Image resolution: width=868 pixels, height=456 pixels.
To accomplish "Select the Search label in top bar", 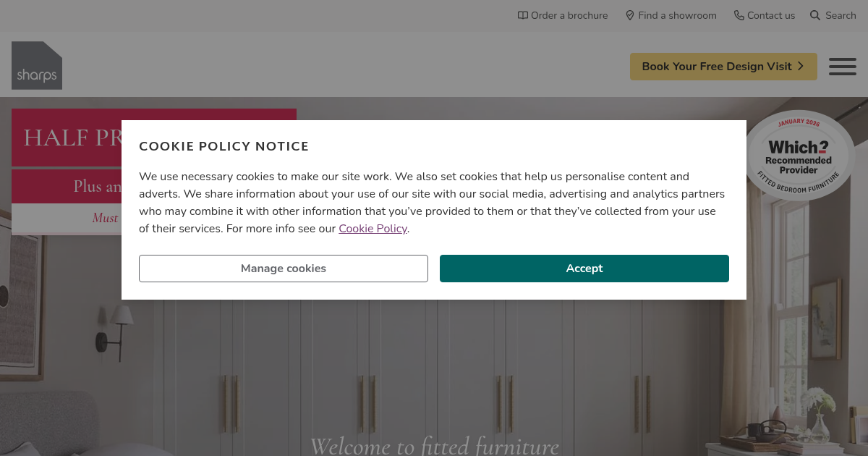I will [x=841, y=15].
